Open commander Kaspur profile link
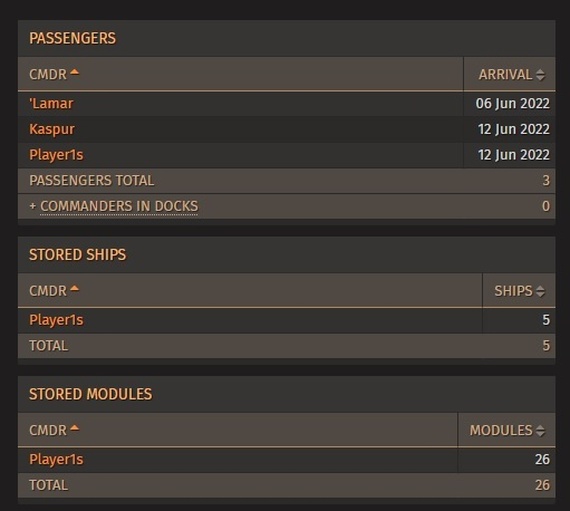Screen dimensions: 570x511 pyautogui.click(x=52, y=129)
